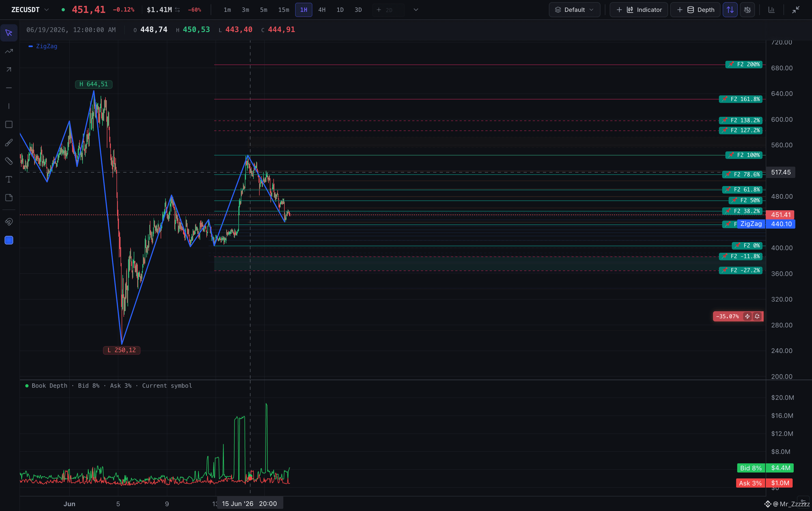Switch to the 5m timeframe
The height and width of the screenshot is (511, 812).
pos(264,10)
